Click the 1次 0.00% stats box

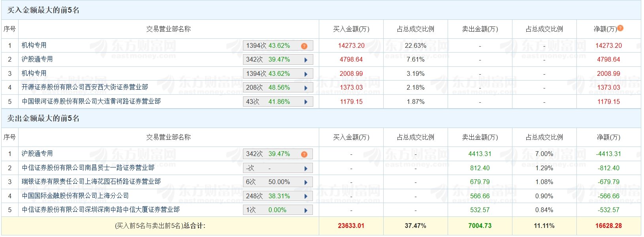pyautogui.click(x=278, y=210)
